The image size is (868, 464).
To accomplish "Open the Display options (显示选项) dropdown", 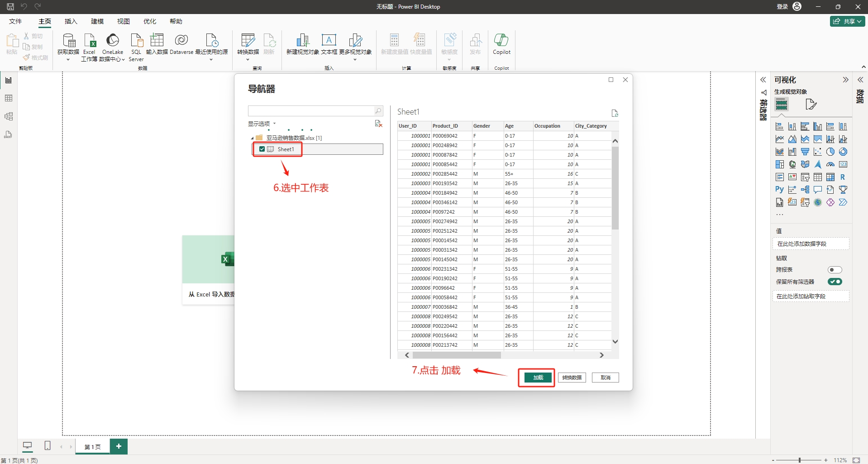I will click(x=262, y=124).
